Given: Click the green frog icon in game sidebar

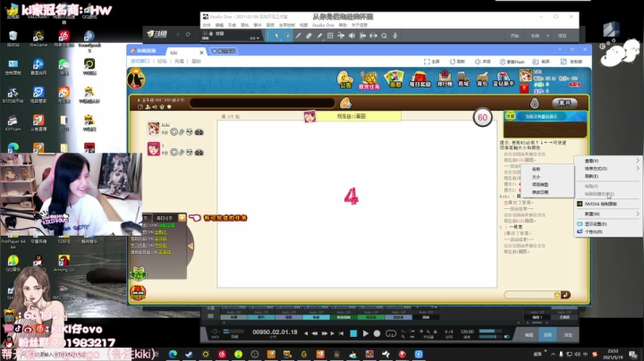Looking at the screenshot, I should coord(139,273).
